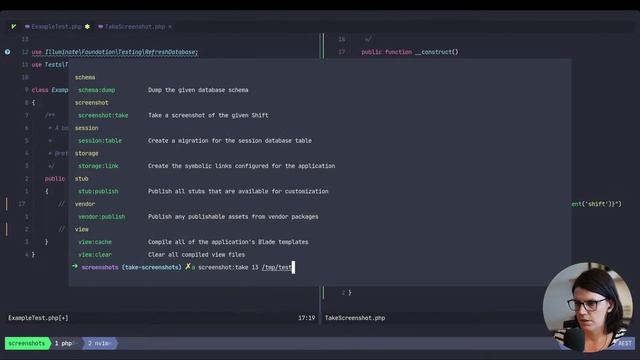Click 'Publish all stubs' description text

[x=238, y=191]
